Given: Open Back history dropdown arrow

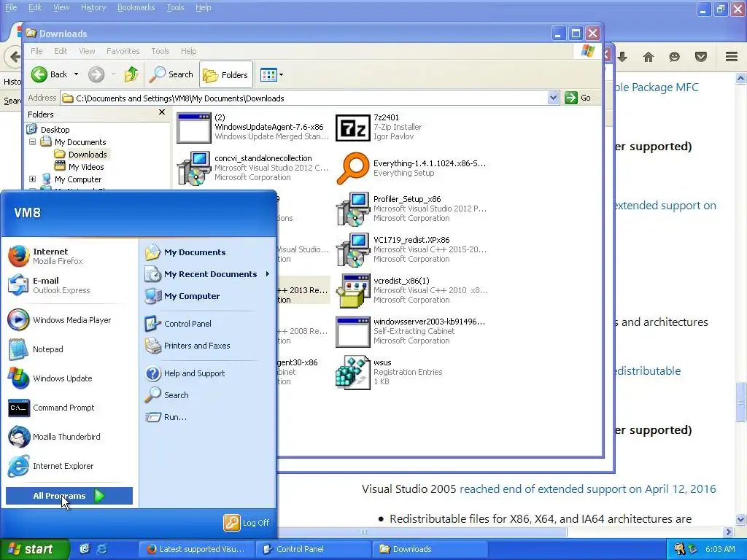Looking at the screenshot, I should pos(76,74).
